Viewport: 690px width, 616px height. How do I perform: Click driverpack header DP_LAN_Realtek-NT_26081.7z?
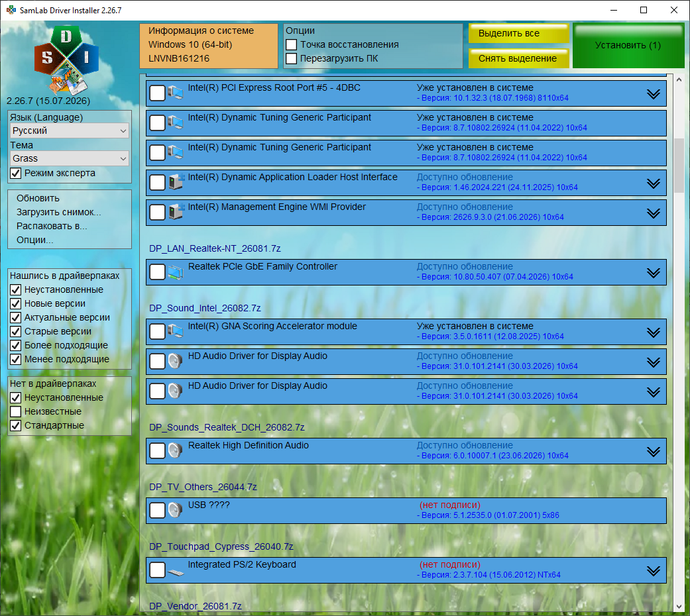coord(215,248)
